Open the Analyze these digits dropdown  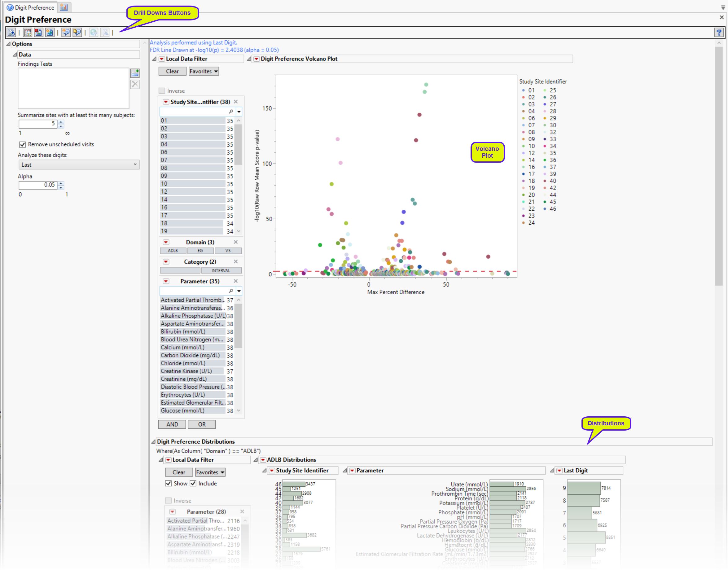79,164
